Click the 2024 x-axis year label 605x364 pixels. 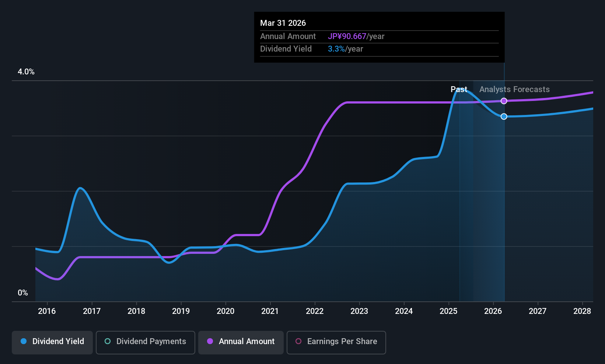pos(404,311)
